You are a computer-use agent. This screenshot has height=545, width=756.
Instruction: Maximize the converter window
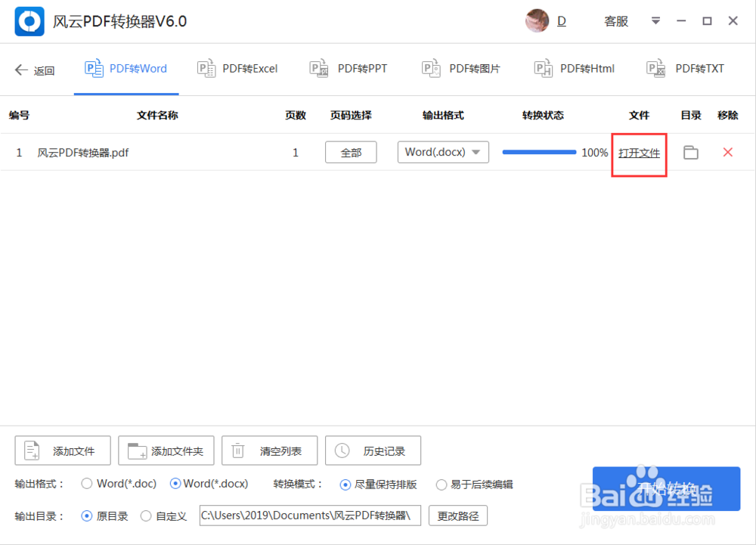click(x=708, y=20)
